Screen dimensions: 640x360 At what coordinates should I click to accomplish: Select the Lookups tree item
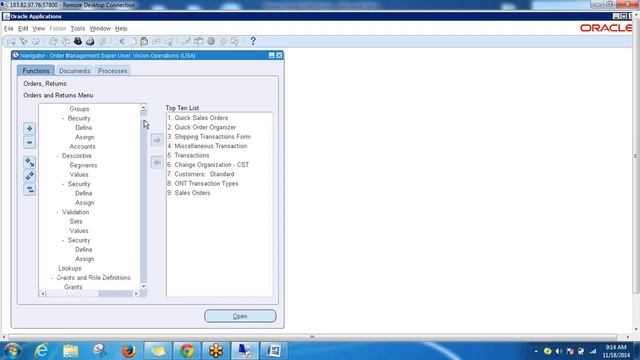(70, 269)
